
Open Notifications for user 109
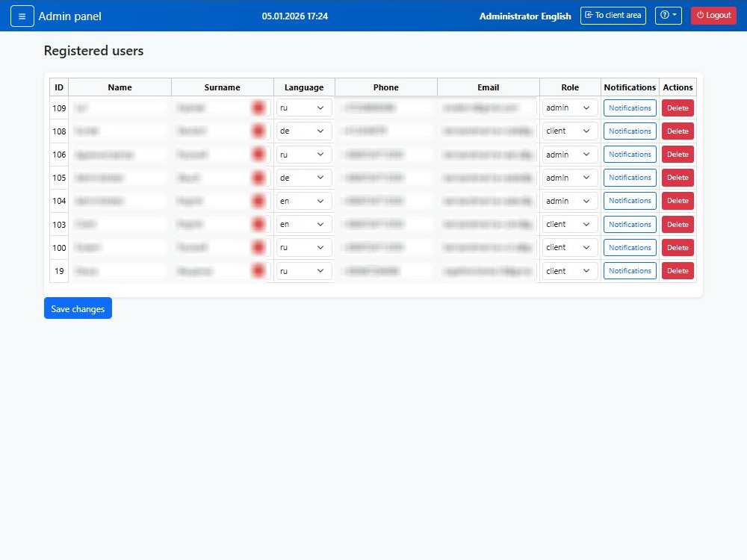[x=630, y=108]
